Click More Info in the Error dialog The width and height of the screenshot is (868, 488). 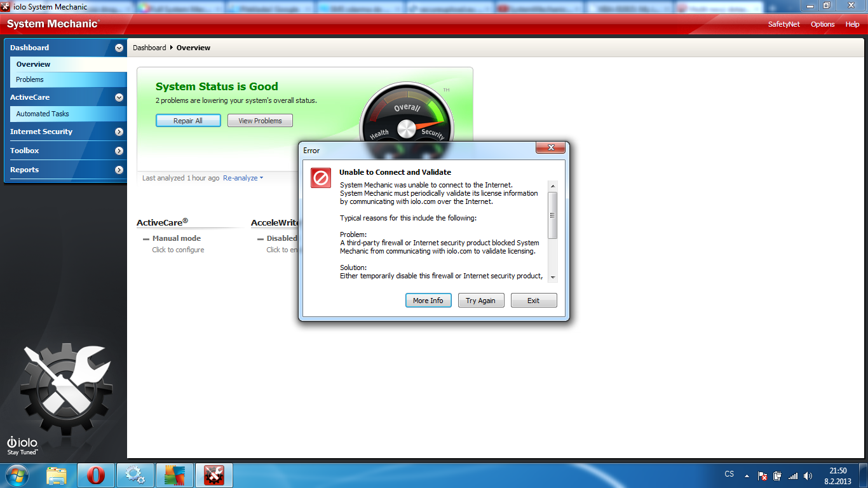[x=428, y=301]
